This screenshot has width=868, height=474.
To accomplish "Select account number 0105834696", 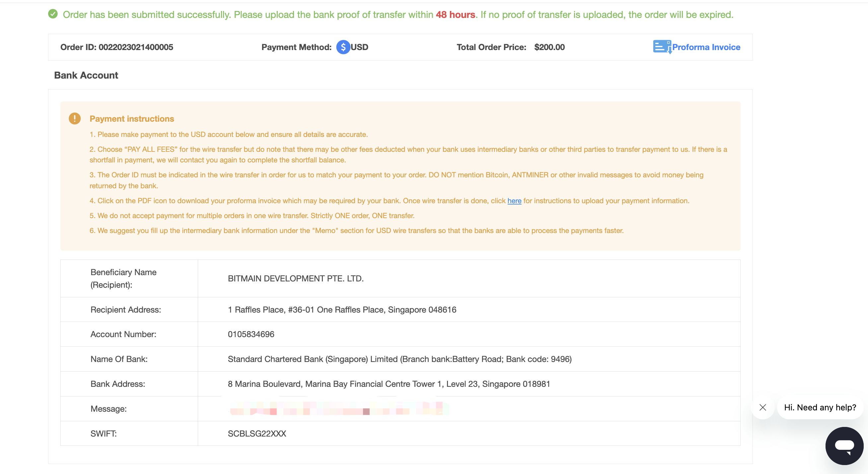I will [x=251, y=334].
